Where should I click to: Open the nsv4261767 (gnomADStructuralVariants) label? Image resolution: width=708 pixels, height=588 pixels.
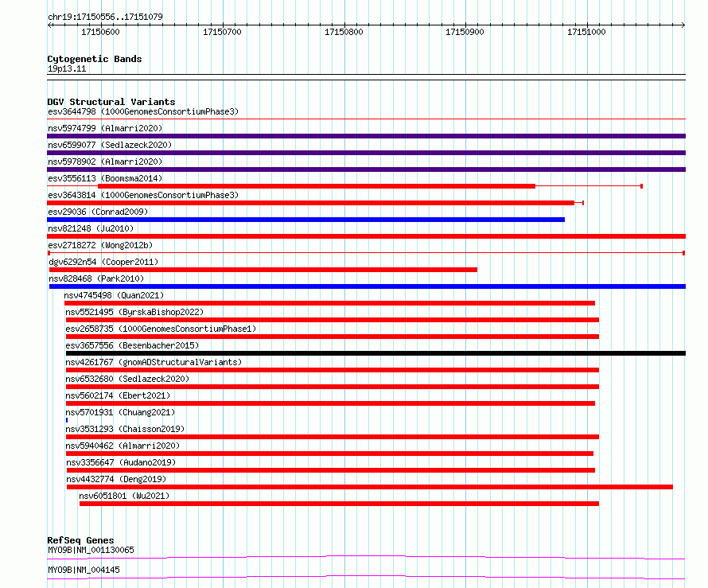tap(154, 362)
